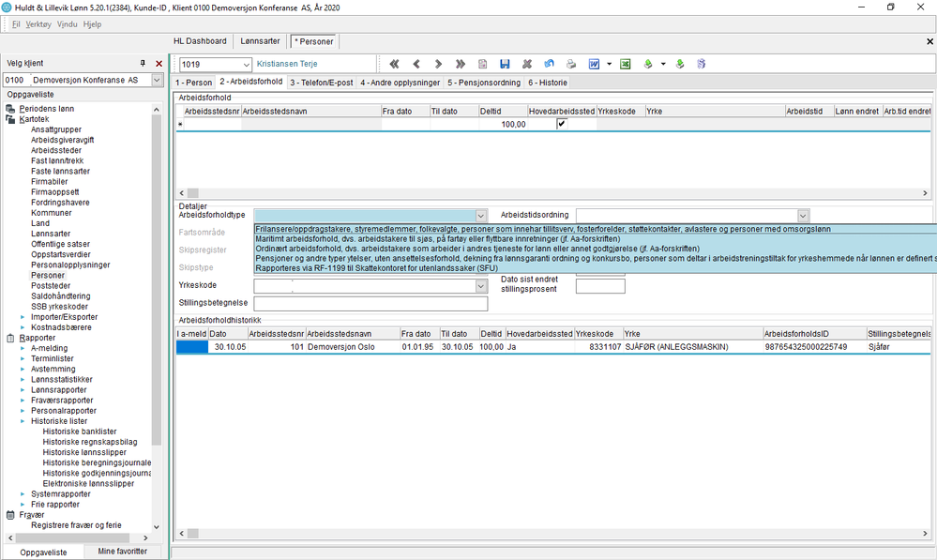Image resolution: width=937 pixels, height=560 pixels.
Task: Click the second green download-arrow icon
Action: tap(679, 64)
